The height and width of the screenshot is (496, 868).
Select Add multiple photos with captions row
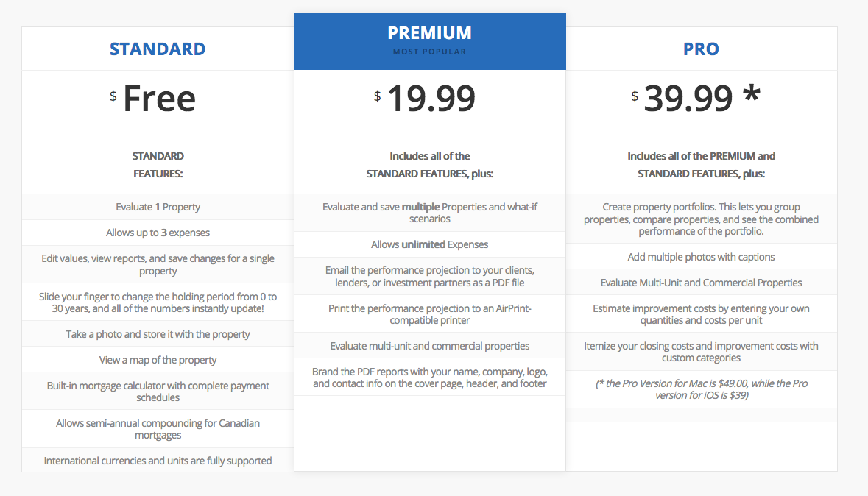701,257
